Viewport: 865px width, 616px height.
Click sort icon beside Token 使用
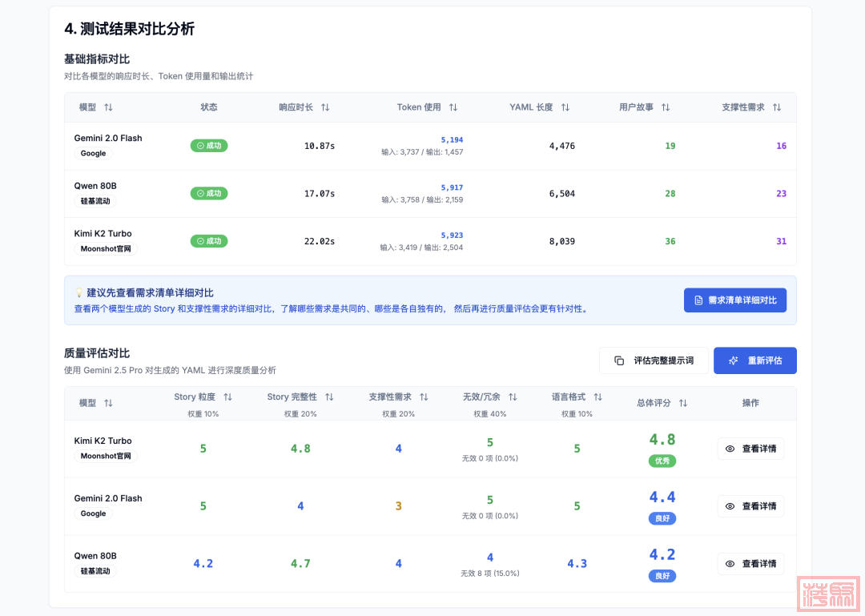[453, 107]
